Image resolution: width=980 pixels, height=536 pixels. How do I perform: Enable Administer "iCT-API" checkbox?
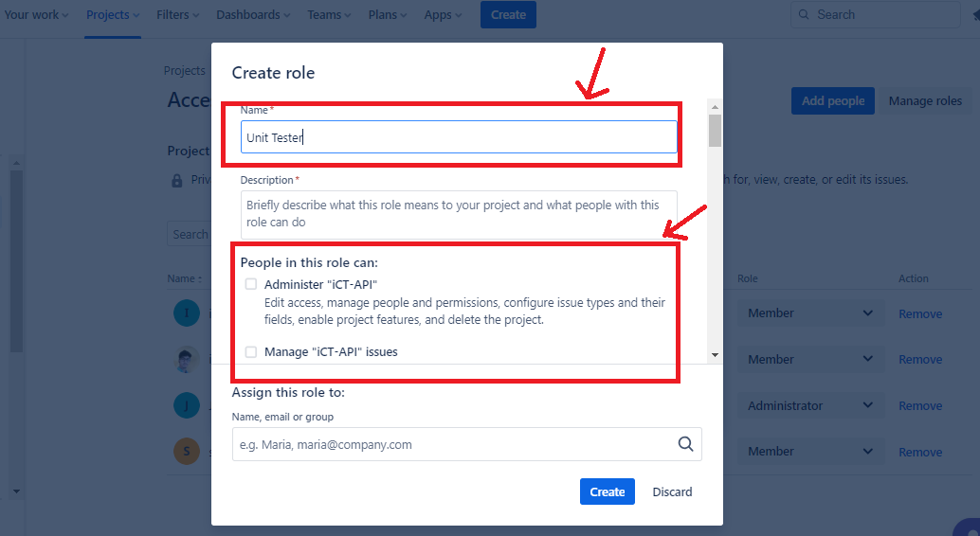(x=251, y=284)
